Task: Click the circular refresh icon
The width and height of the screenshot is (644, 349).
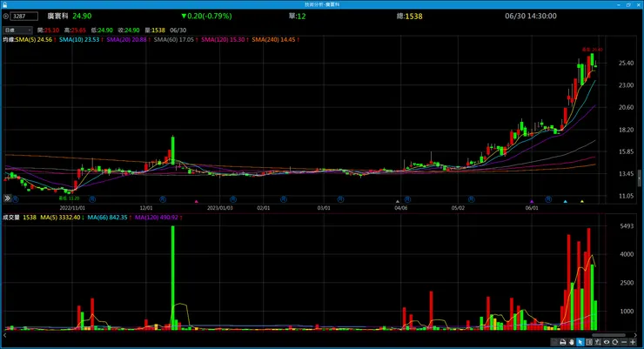Action: tap(614, 342)
